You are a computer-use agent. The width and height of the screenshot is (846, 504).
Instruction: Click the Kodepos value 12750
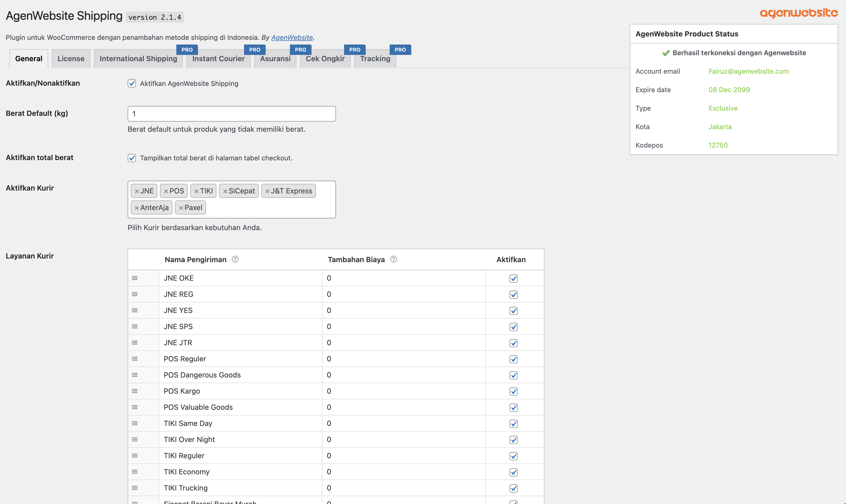pyautogui.click(x=718, y=145)
